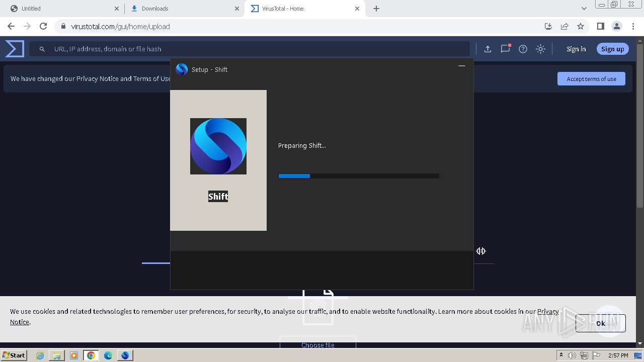Click the Sign in link
644x362 pixels.
click(576, 49)
